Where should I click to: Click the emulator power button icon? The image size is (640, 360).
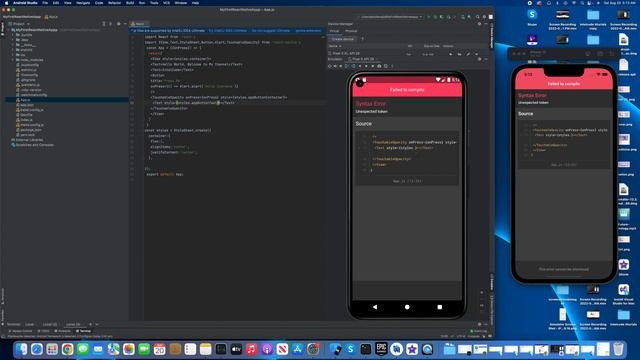click(330, 66)
